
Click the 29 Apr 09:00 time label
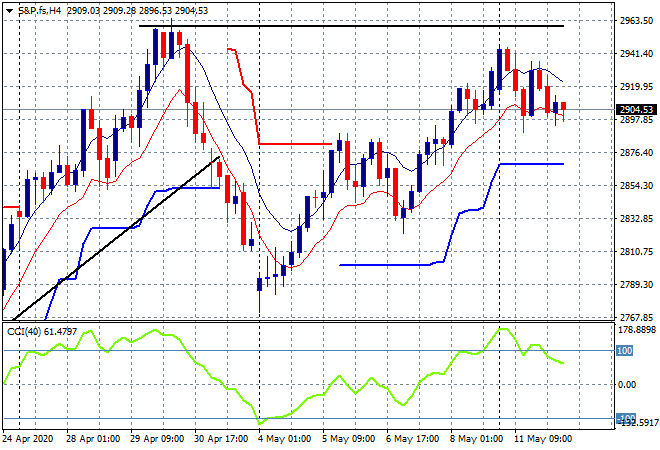pos(157,439)
